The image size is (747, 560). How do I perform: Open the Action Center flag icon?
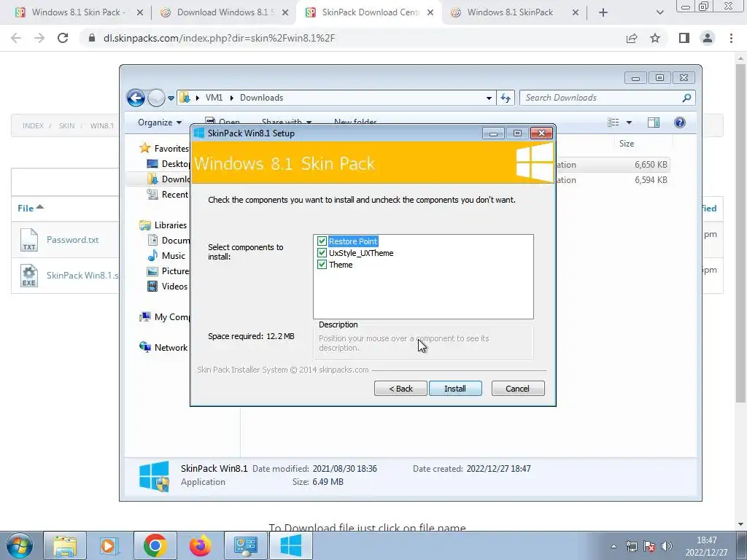[649, 546]
